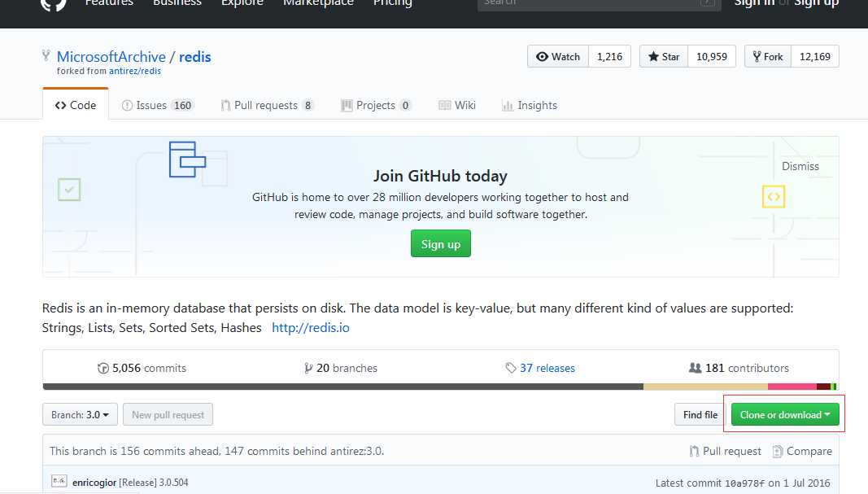View the 5,056 commits link
The height and width of the screenshot is (494, 868).
(142, 369)
